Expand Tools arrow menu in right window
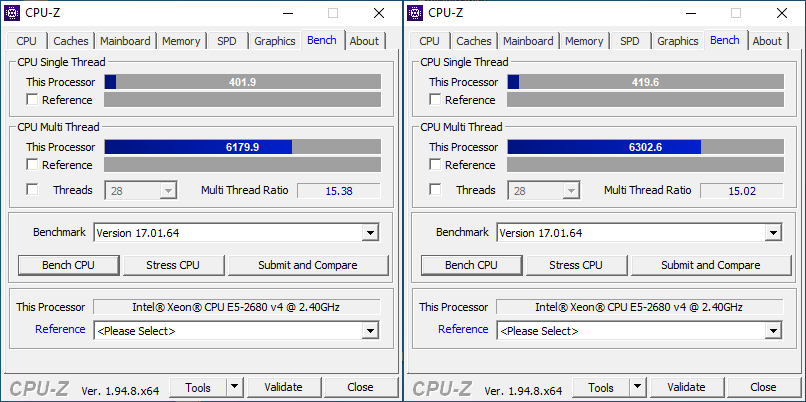 pos(637,387)
